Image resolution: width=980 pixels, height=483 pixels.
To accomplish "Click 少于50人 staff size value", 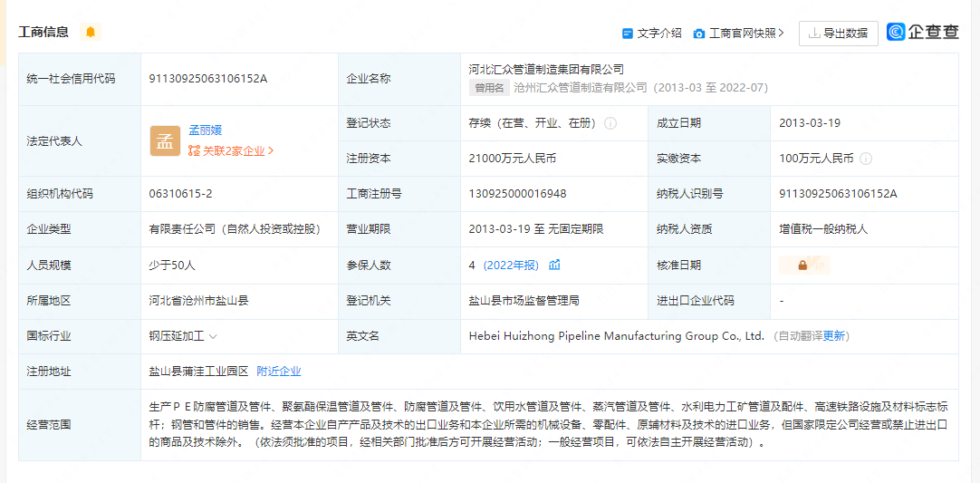I will (x=172, y=266).
